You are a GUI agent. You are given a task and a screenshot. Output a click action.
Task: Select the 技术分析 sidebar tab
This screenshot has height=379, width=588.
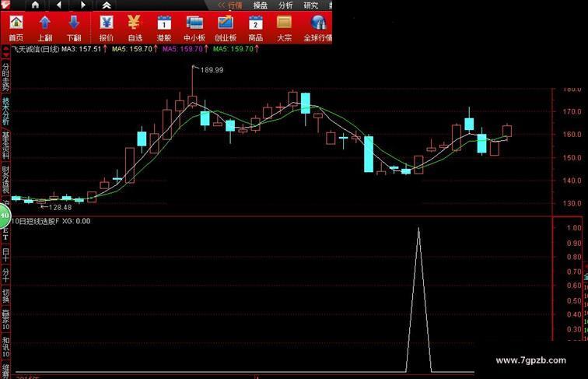5,111
